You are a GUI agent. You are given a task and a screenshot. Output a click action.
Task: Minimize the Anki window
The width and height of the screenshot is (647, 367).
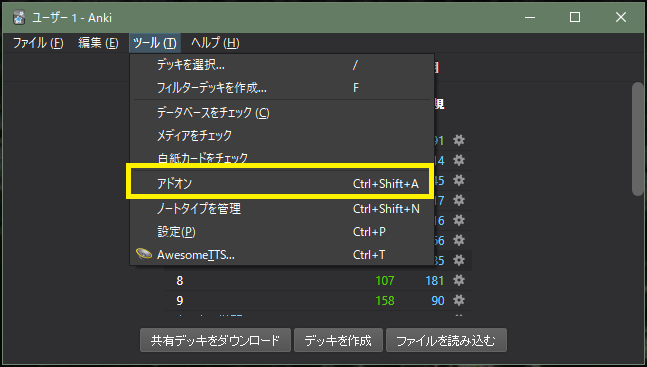[530, 17]
